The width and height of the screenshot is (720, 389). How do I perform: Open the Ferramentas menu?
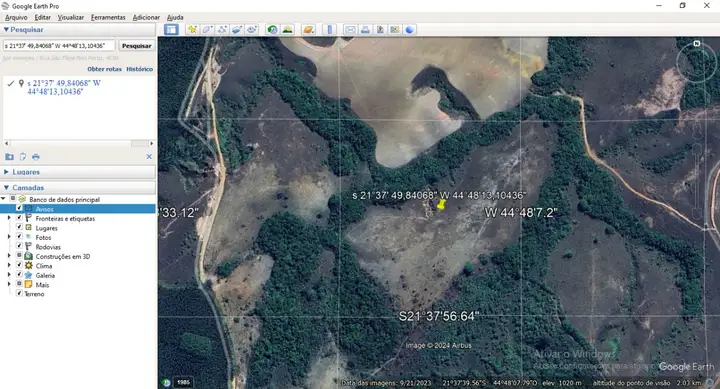point(108,17)
